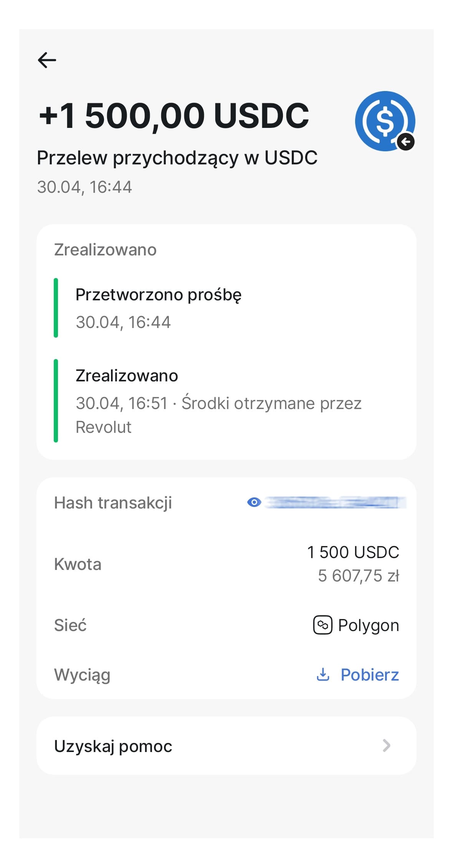The height and width of the screenshot is (868, 453).
Task: Click the Zrealizowano status header
Action: (105, 250)
